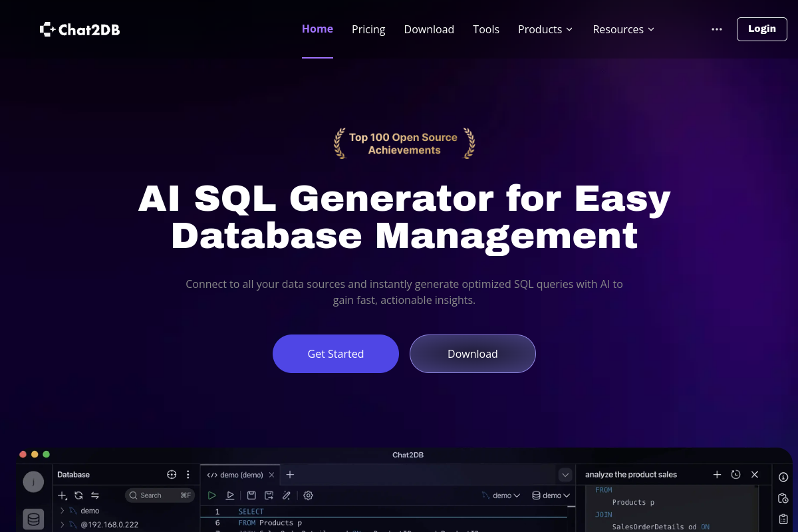Select the demo (demo) editor tab
The height and width of the screenshot is (532, 798).
241,475
